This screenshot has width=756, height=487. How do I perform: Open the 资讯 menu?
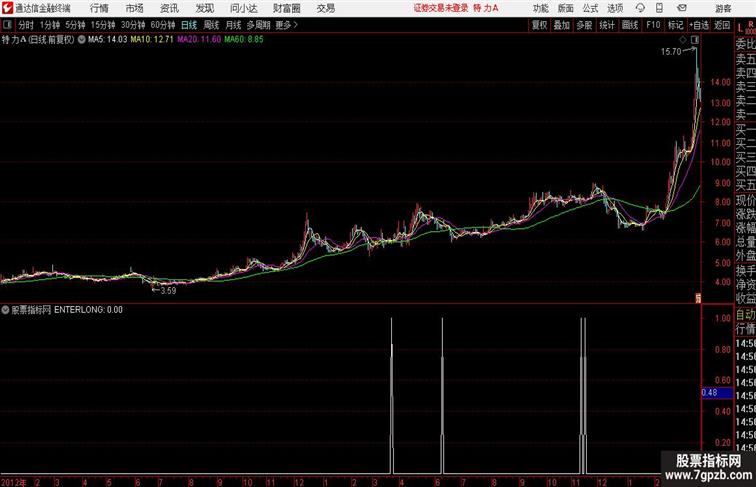pyautogui.click(x=169, y=8)
